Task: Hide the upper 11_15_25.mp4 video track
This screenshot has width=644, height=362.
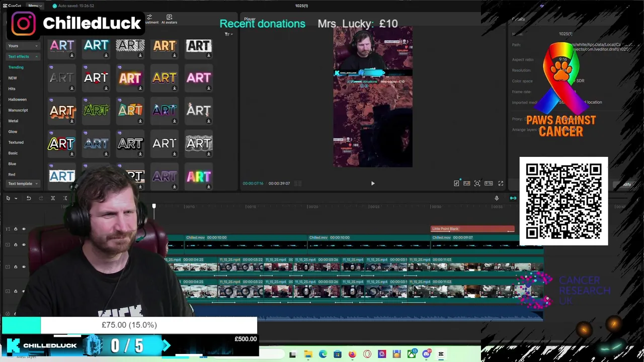Action: coord(24,267)
